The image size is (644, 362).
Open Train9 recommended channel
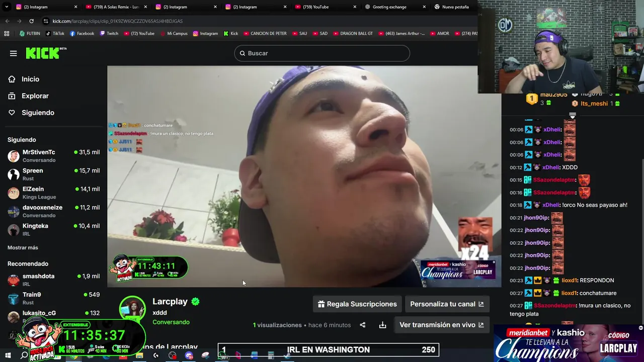53,298
